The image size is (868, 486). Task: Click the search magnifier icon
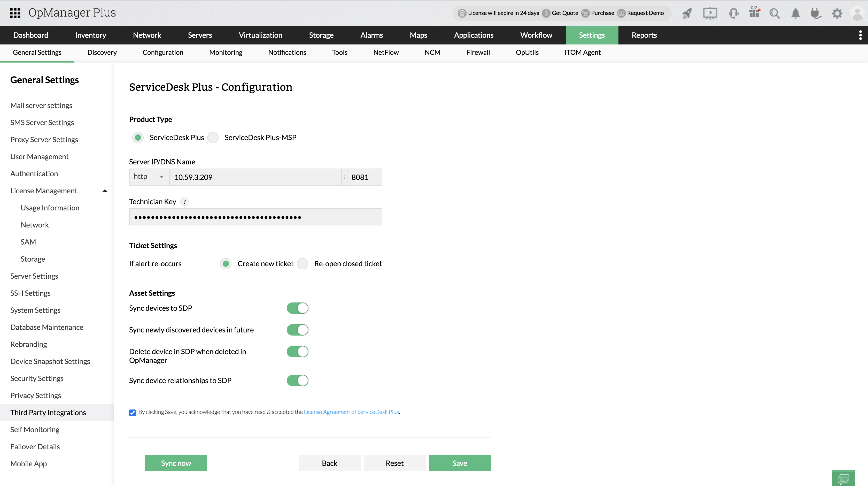click(x=774, y=13)
